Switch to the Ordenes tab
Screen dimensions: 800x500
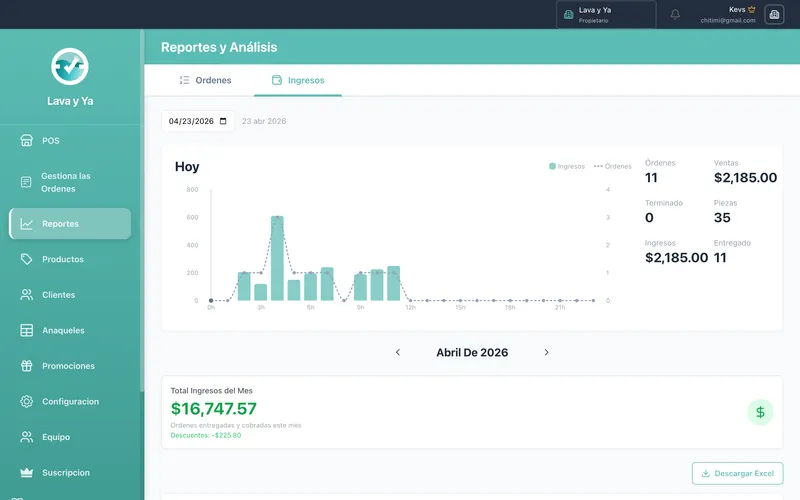[206, 80]
